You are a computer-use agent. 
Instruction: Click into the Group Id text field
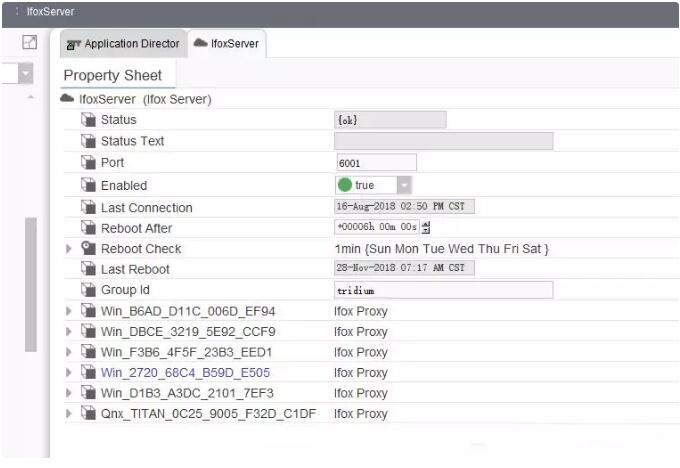point(443,290)
